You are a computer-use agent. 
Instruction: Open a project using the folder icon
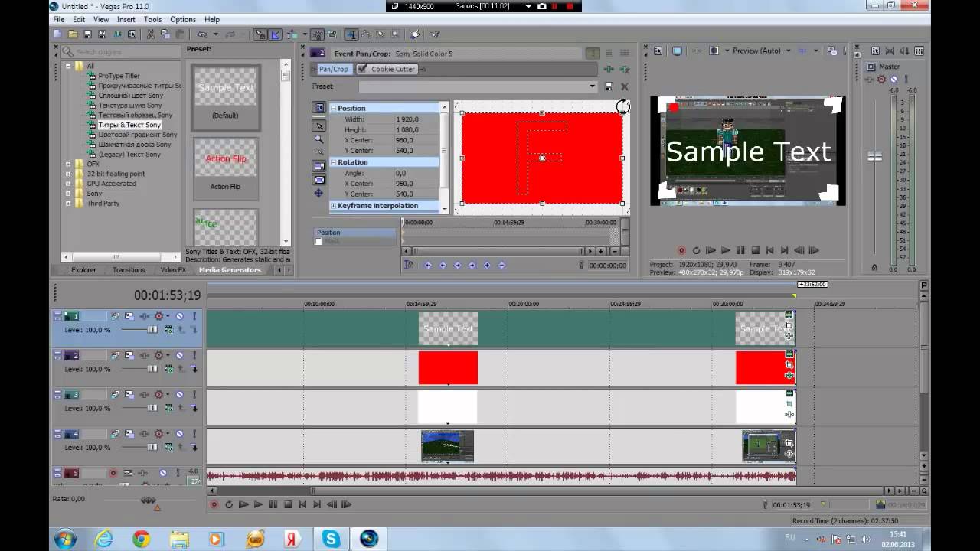pyautogui.click(x=73, y=34)
